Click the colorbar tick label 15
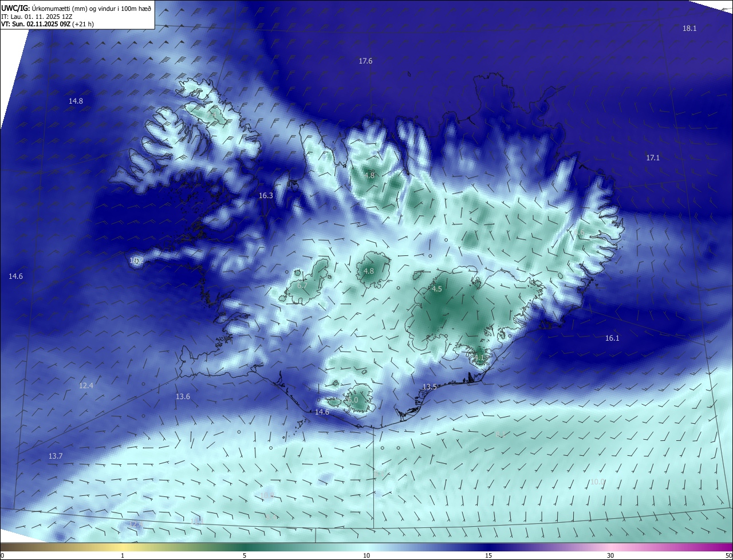Image resolution: width=733 pixels, height=560 pixels. click(488, 555)
